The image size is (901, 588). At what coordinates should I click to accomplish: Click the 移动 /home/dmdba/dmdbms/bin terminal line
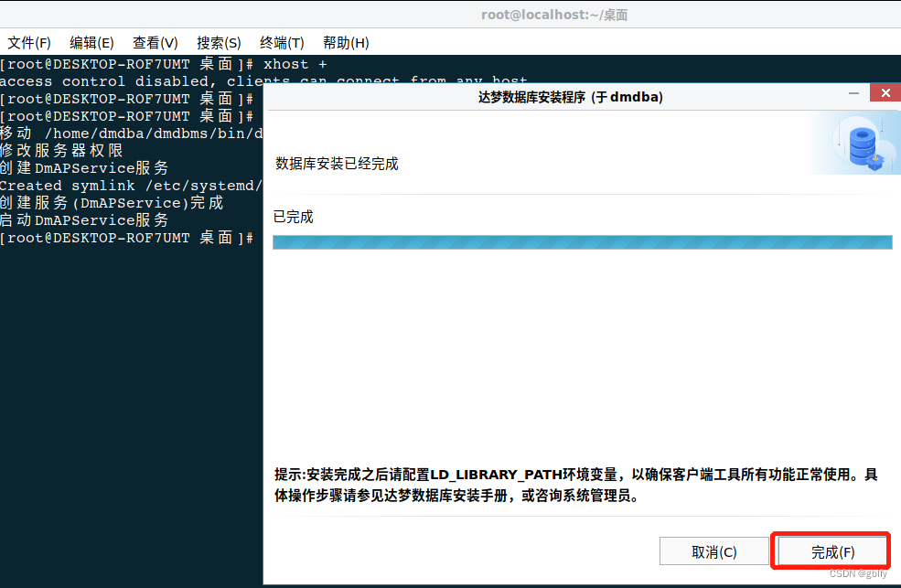(131, 134)
